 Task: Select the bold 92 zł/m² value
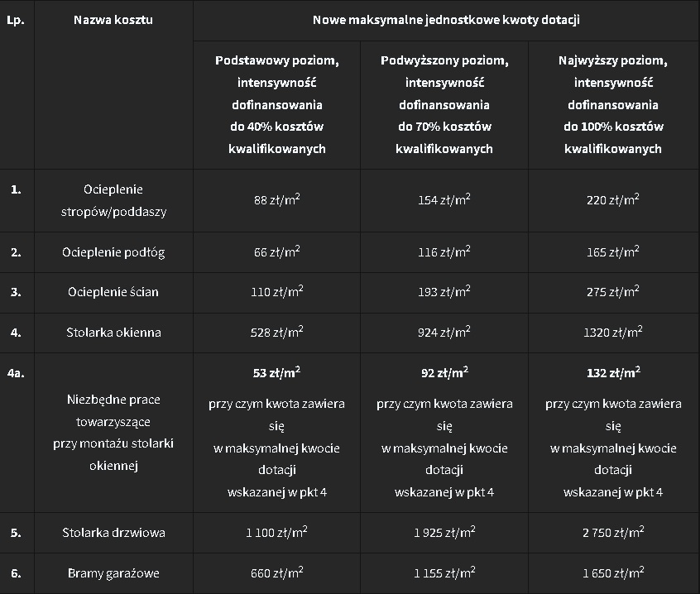[444, 372]
